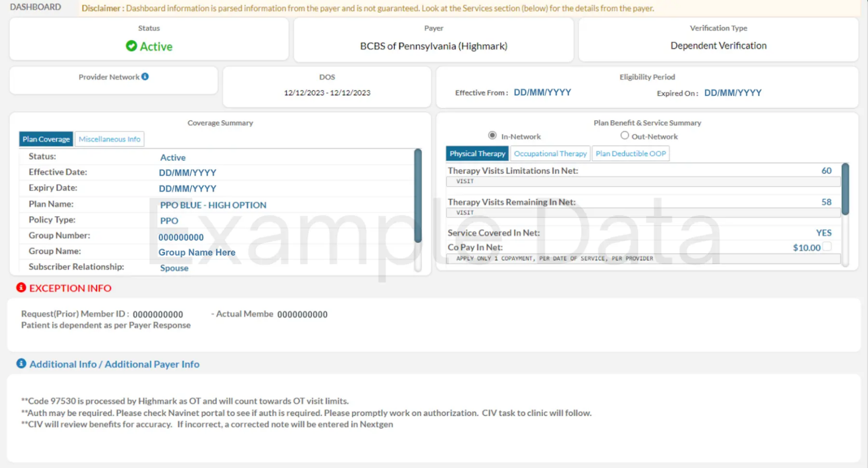Select the Physical Therapy tab
Image resolution: width=868 pixels, height=468 pixels.
pos(478,154)
